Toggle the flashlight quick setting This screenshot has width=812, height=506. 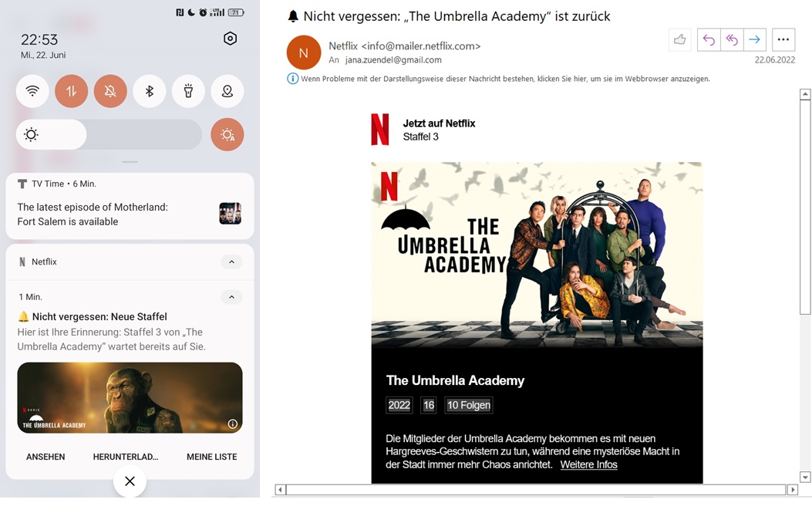tap(188, 91)
